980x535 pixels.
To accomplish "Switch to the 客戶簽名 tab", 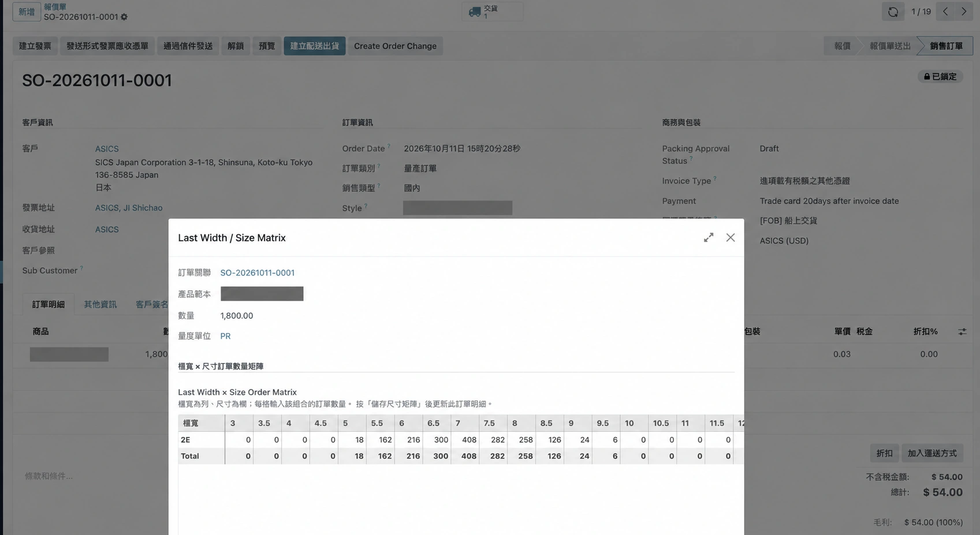I will click(x=152, y=304).
